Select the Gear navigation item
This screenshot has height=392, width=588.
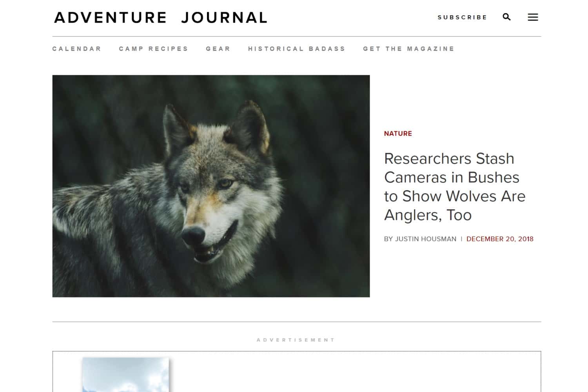pyautogui.click(x=218, y=49)
